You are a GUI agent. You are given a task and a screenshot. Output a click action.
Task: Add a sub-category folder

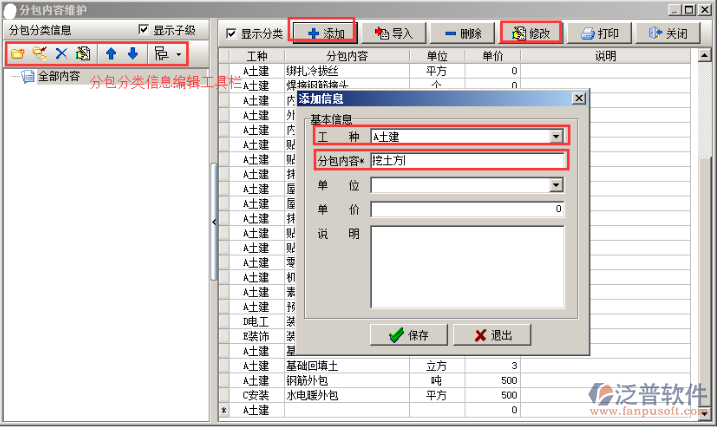pyautogui.click(x=39, y=54)
